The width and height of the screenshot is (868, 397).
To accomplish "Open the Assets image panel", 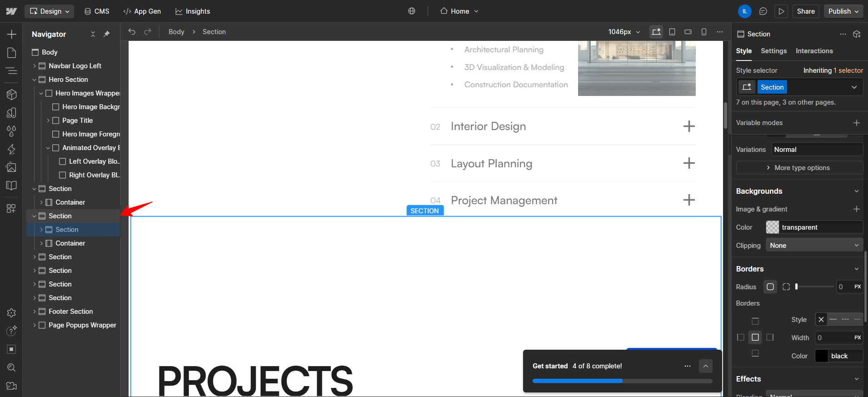I will tap(11, 167).
